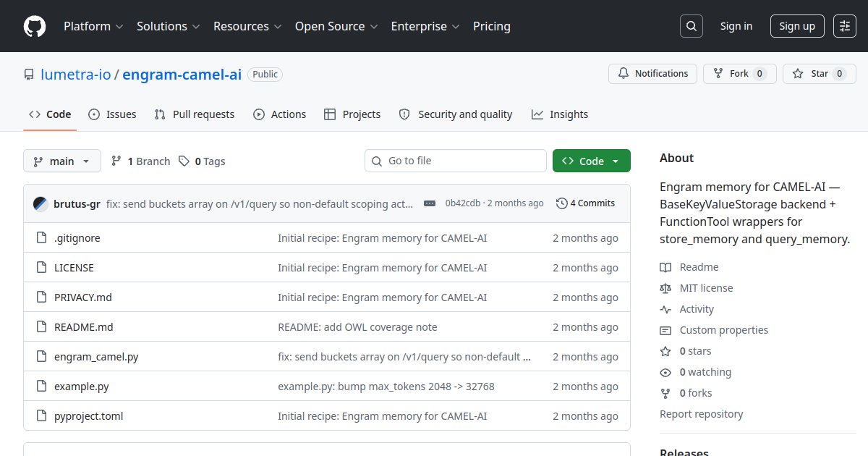Focus the Go to file search field
Screen dimensions: 868x456
[x=456, y=161]
